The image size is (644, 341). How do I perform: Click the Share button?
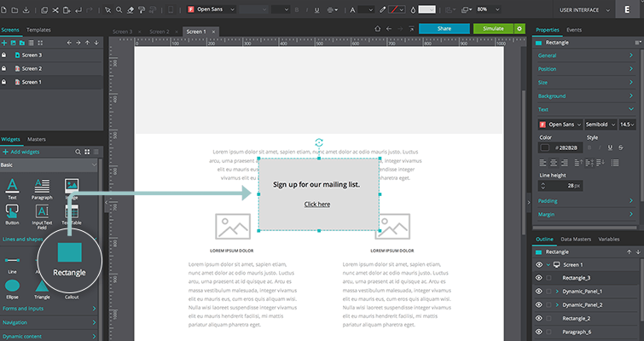tap(444, 28)
